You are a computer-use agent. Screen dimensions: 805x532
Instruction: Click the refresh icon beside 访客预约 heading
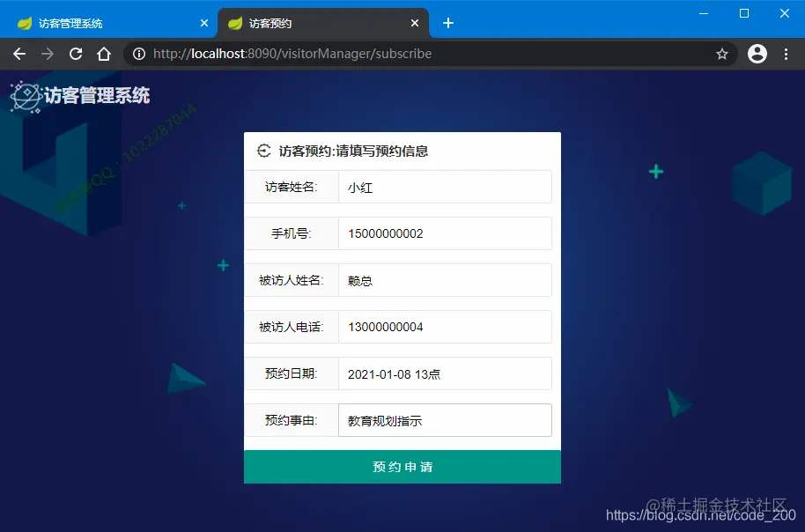(x=263, y=151)
